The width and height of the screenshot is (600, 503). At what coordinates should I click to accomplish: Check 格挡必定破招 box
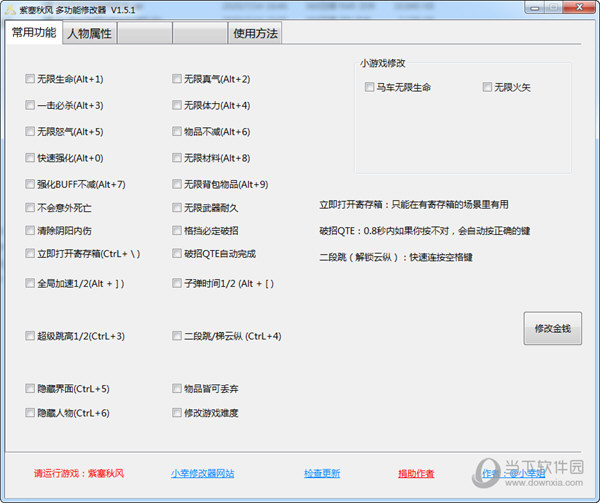point(177,231)
